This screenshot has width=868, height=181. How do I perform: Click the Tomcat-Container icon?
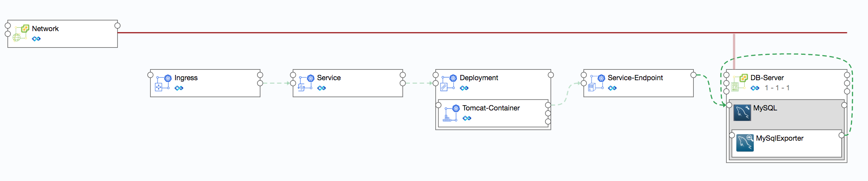click(451, 113)
